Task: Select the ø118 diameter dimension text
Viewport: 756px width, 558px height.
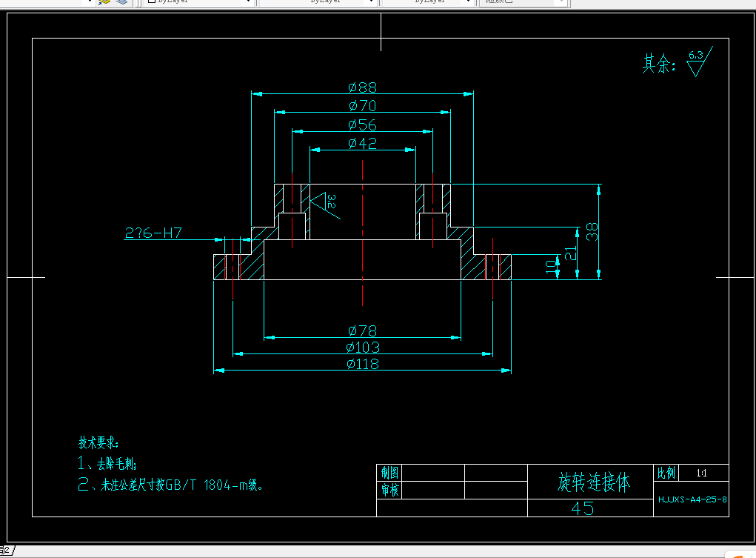Action: point(363,364)
